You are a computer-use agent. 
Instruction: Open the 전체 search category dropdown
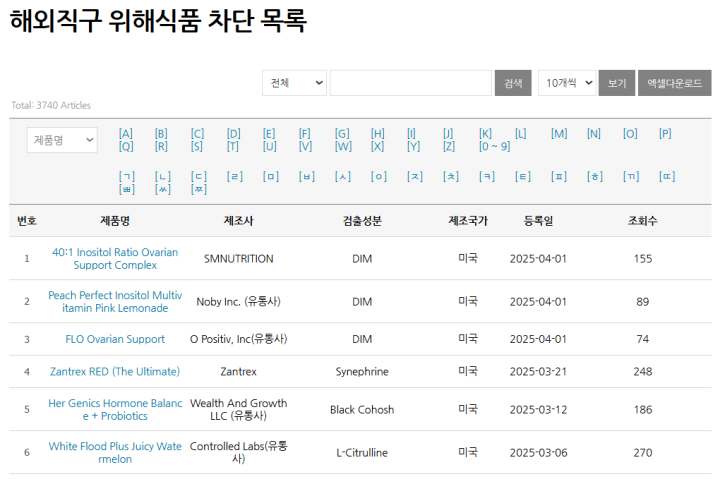pyautogui.click(x=294, y=83)
